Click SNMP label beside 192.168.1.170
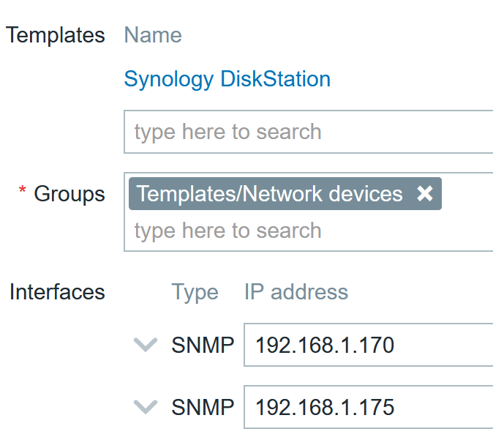 [203, 345]
